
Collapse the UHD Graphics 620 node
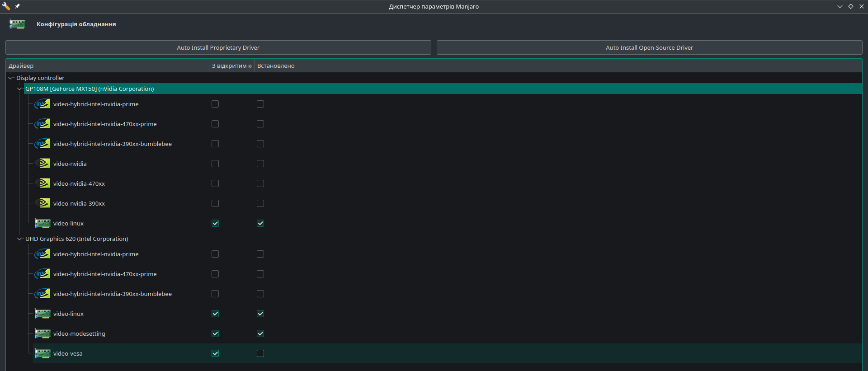click(x=19, y=239)
